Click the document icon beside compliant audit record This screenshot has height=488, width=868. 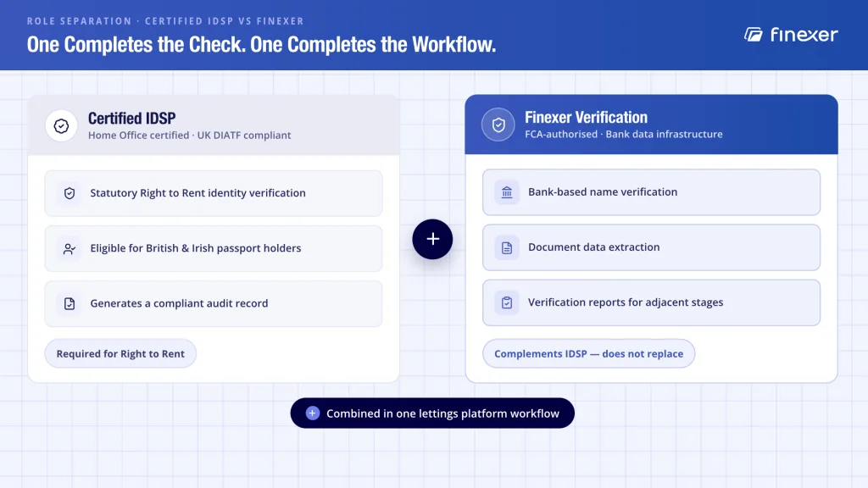point(70,304)
